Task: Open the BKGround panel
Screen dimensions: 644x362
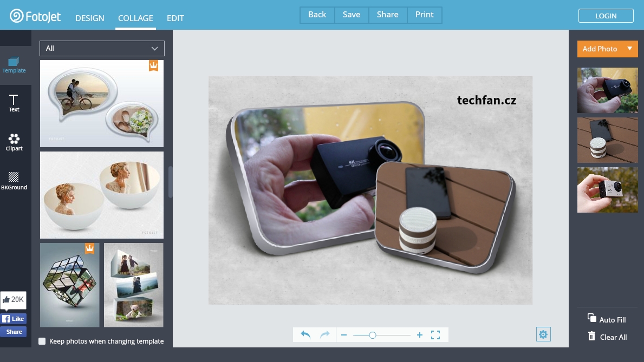Action: click(x=14, y=181)
